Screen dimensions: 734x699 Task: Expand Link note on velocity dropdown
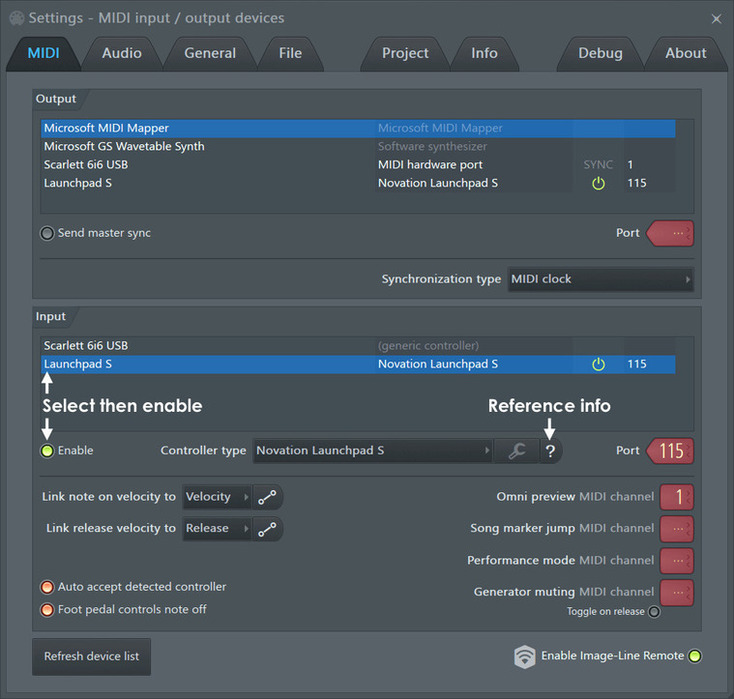(x=217, y=497)
